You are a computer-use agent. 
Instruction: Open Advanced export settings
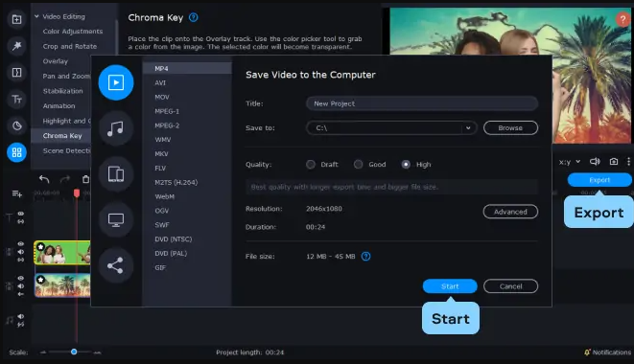[510, 212]
